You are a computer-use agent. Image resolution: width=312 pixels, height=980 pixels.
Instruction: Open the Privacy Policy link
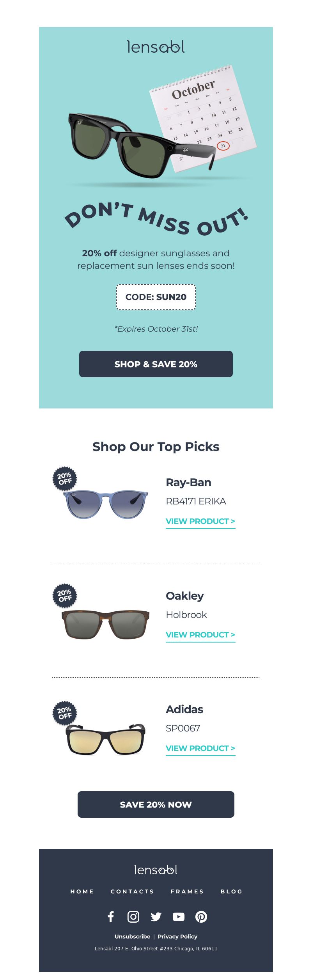(177, 936)
